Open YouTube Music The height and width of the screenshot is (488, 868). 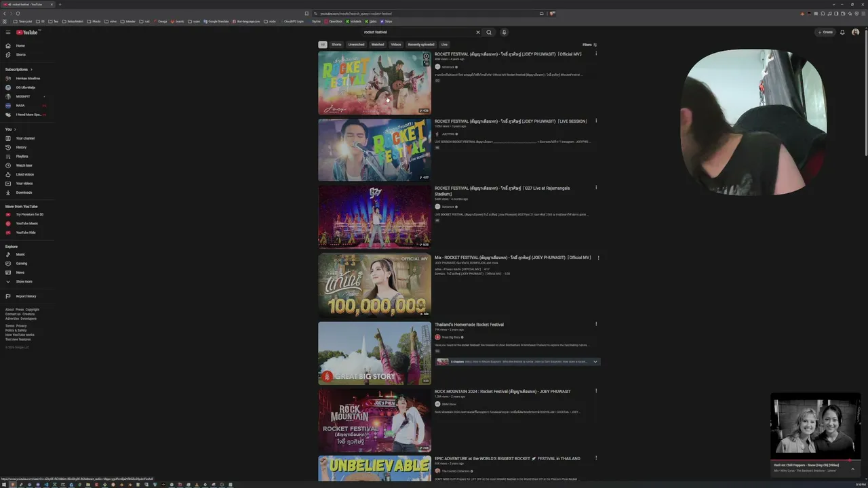[27, 224]
